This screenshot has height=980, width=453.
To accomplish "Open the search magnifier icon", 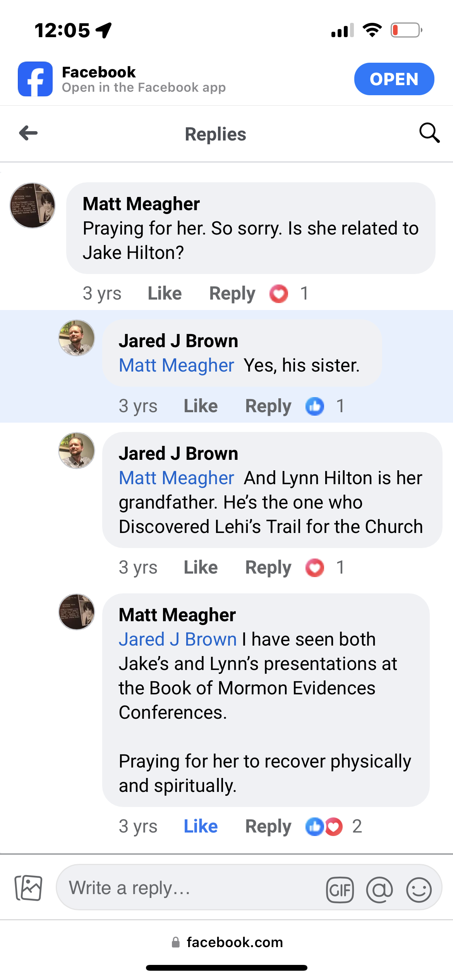I will pyautogui.click(x=429, y=133).
